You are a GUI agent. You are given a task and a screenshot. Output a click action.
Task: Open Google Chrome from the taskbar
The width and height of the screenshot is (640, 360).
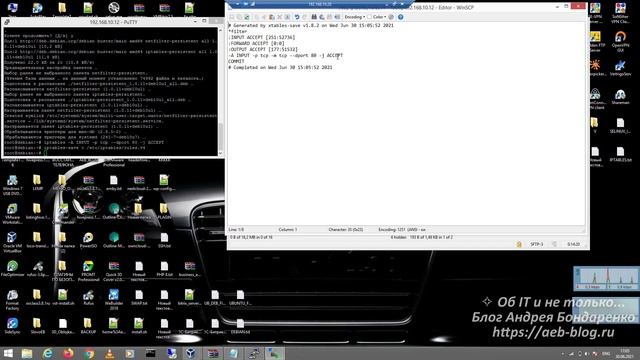[x=89, y=353]
